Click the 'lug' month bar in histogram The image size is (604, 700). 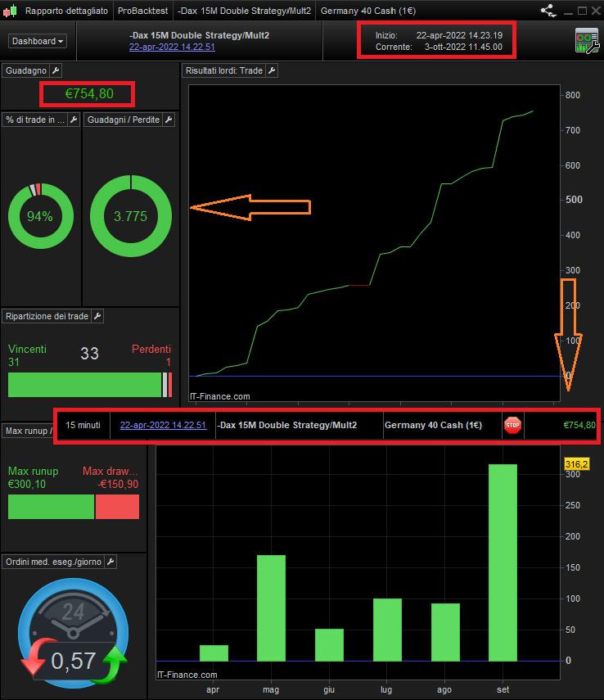pyautogui.click(x=387, y=630)
